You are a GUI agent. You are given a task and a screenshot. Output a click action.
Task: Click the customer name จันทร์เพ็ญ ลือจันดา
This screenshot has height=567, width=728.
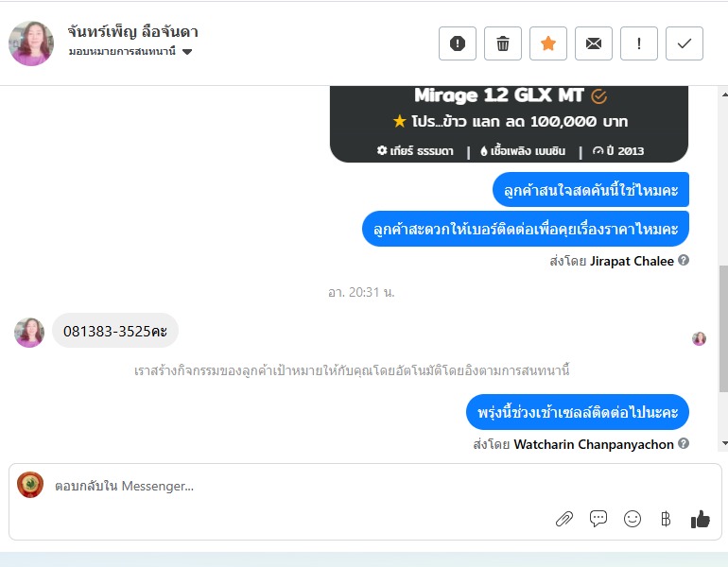(x=132, y=31)
